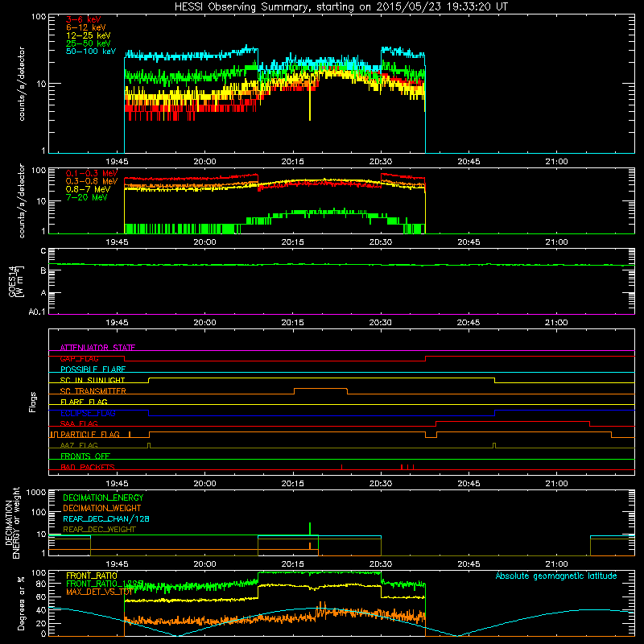Viewport: 644px width, 644px height.
Task: Select the PARTICLE_FLAG label
Action: 90,435
